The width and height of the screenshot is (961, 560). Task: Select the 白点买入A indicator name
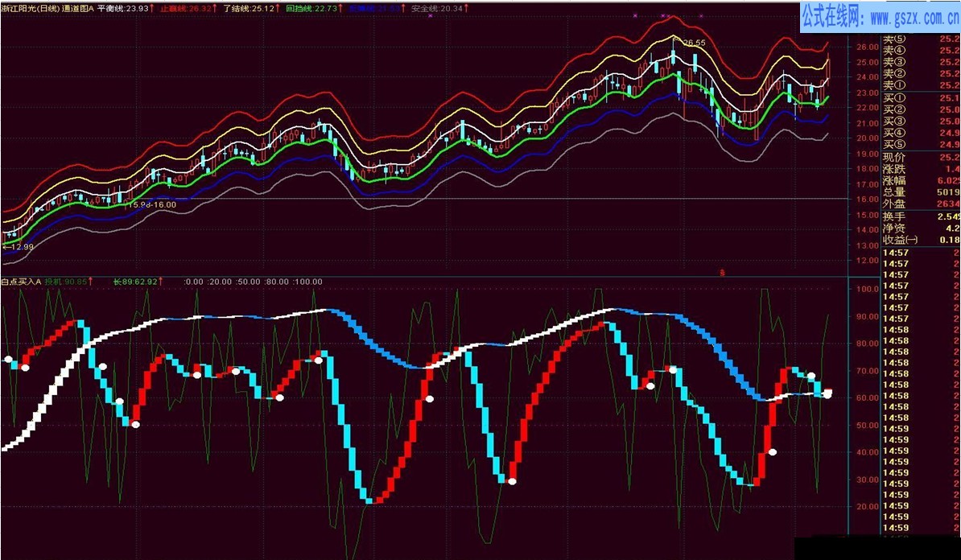pyautogui.click(x=21, y=282)
